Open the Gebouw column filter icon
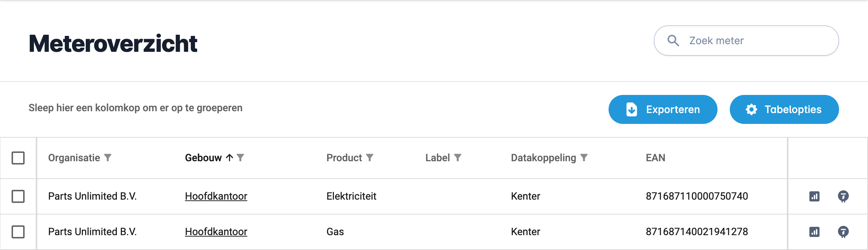 241,158
